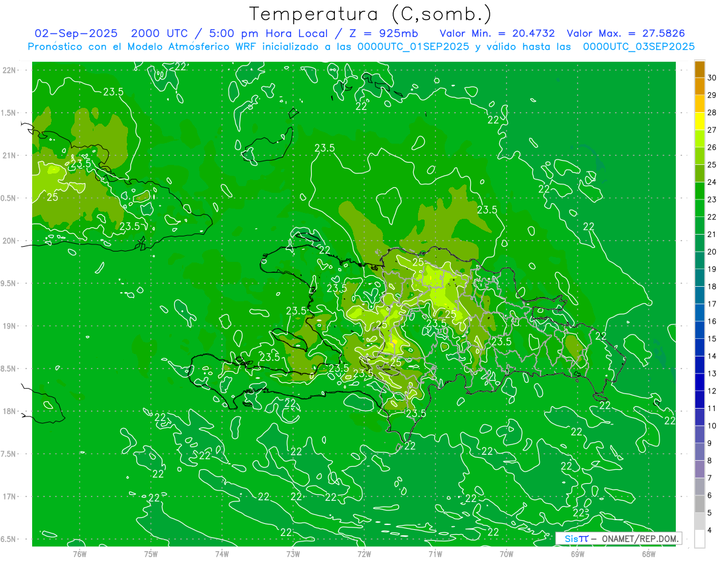The width and height of the screenshot is (728, 562).
Task: Click the purple legend swatch between 7 and 8
Action: click(x=699, y=469)
